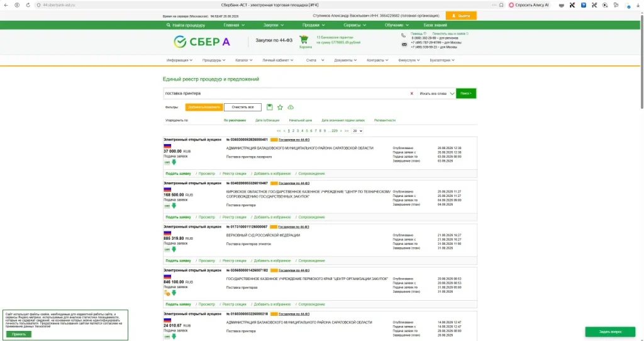
Task: Click the warning document icon for 840 100.00 auction
Action: click(167, 293)
